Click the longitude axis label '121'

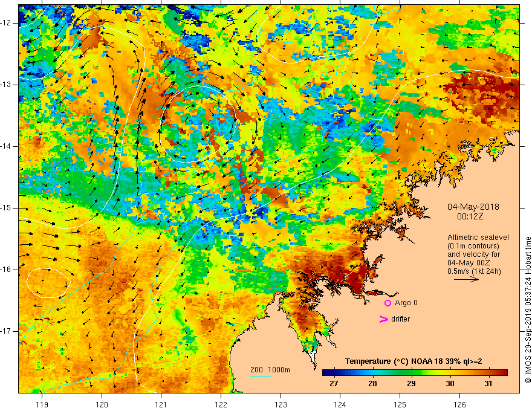(x=161, y=404)
